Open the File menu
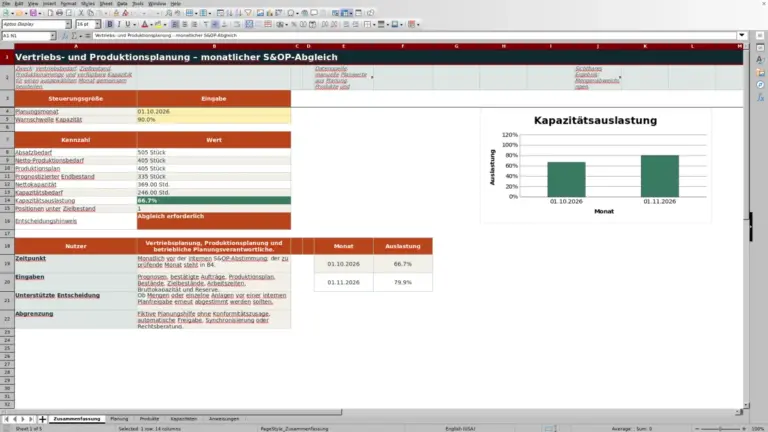The width and height of the screenshot is (768, 432). tap(6, 3)
